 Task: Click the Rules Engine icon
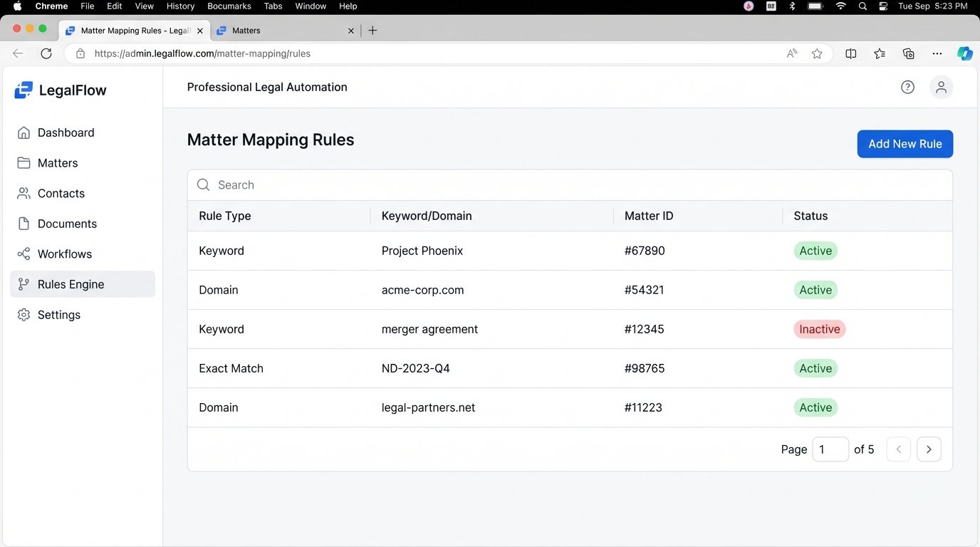pos(24,283)
